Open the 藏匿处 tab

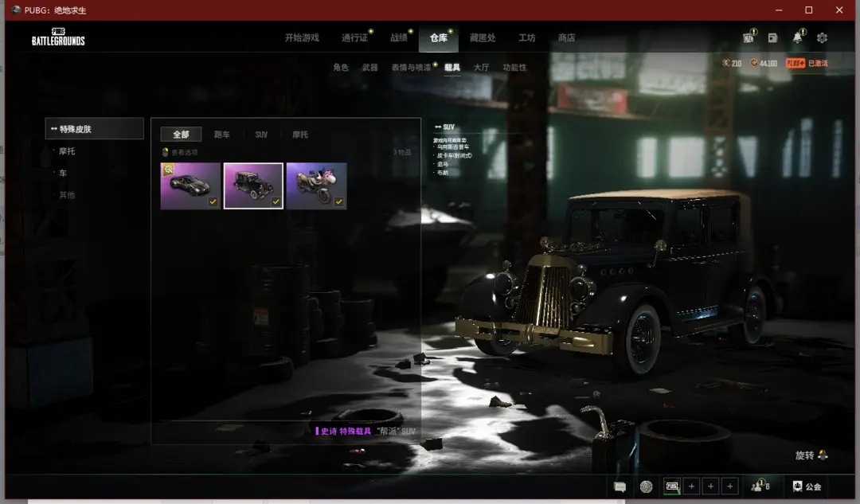click(483, 38)
